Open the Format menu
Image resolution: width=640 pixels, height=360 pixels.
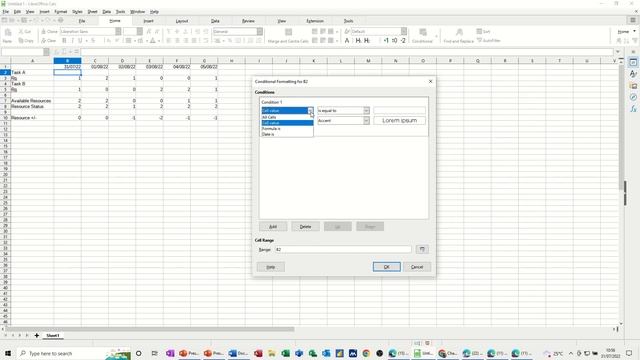click(60, 12)
